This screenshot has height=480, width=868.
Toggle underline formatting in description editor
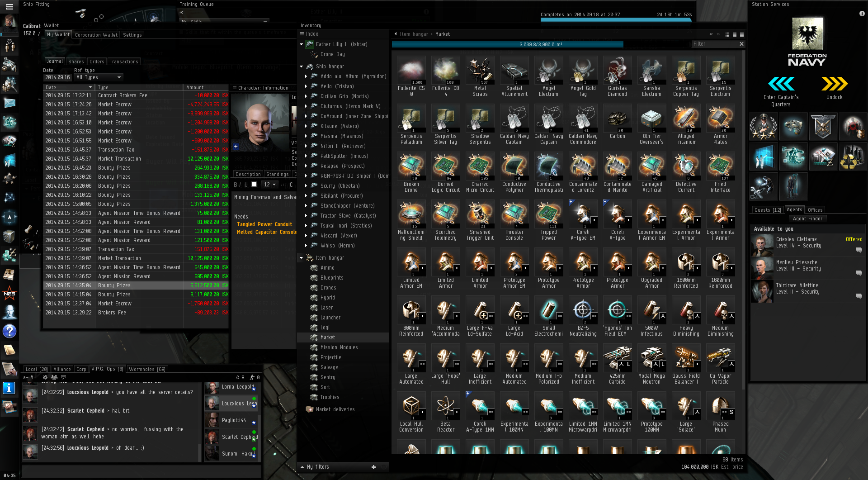(246, 185)
